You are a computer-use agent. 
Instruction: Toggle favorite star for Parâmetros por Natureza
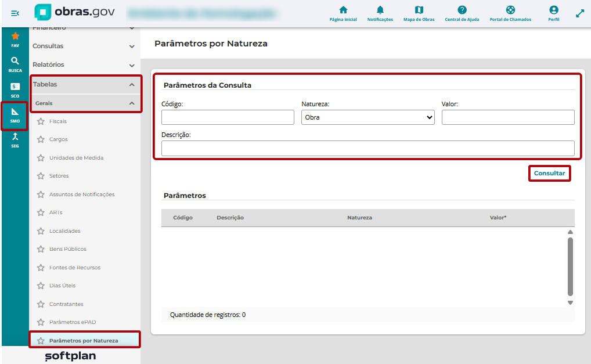point(41,341)
